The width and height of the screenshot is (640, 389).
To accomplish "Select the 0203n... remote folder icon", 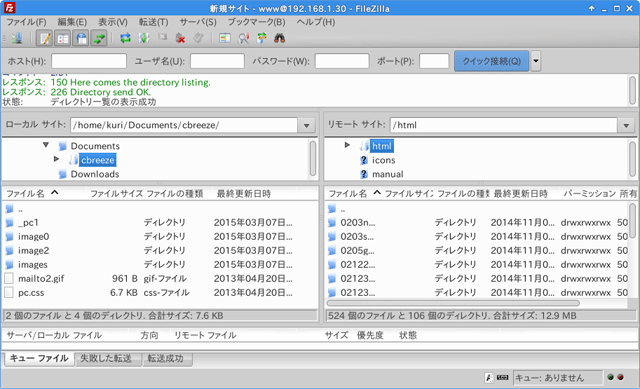I will pyautogui.click(x=332, y=223).
